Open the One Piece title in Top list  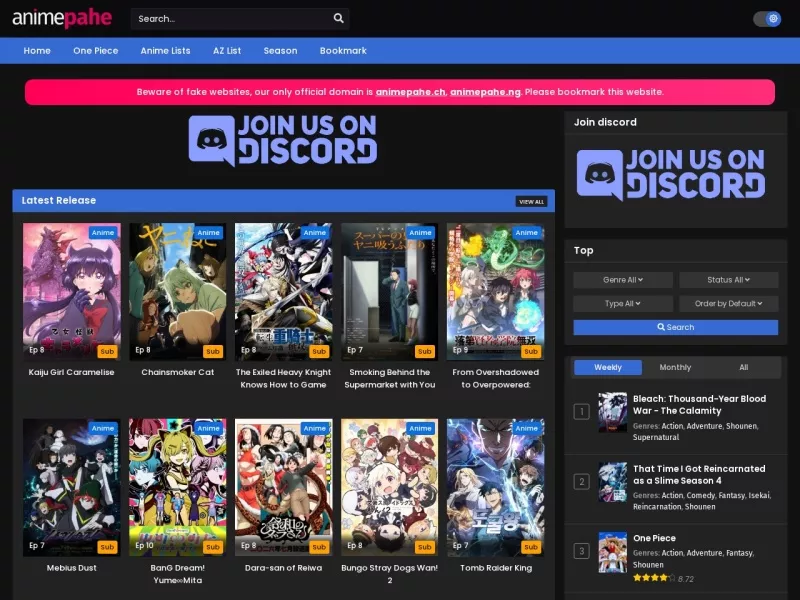[x=654, y=538]
